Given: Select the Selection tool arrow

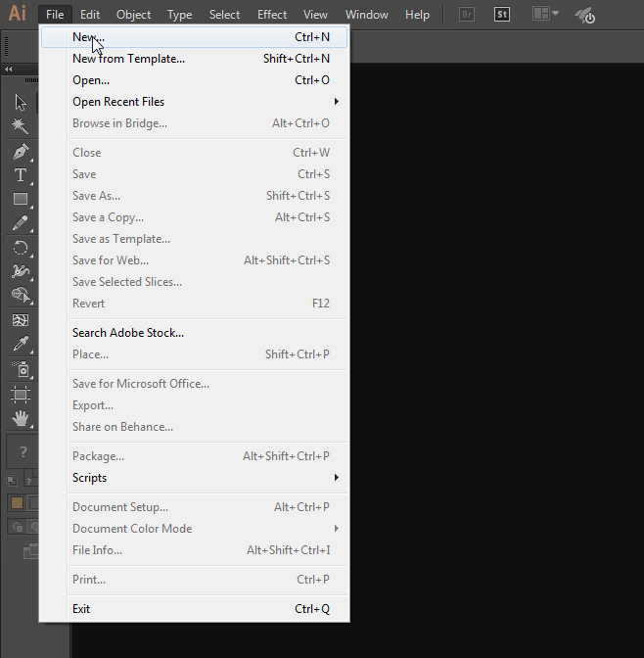Looking at the screenshot, I should pos(20,103).
